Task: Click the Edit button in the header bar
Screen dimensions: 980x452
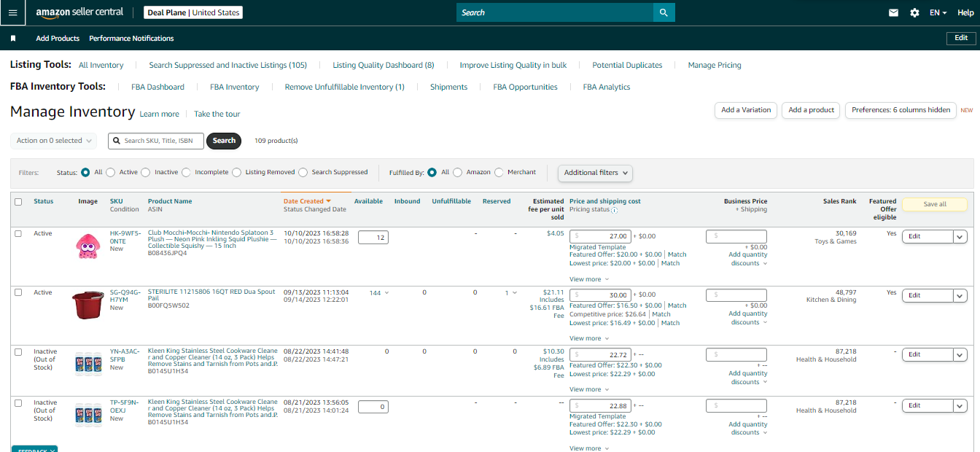Action: (961, 38)
